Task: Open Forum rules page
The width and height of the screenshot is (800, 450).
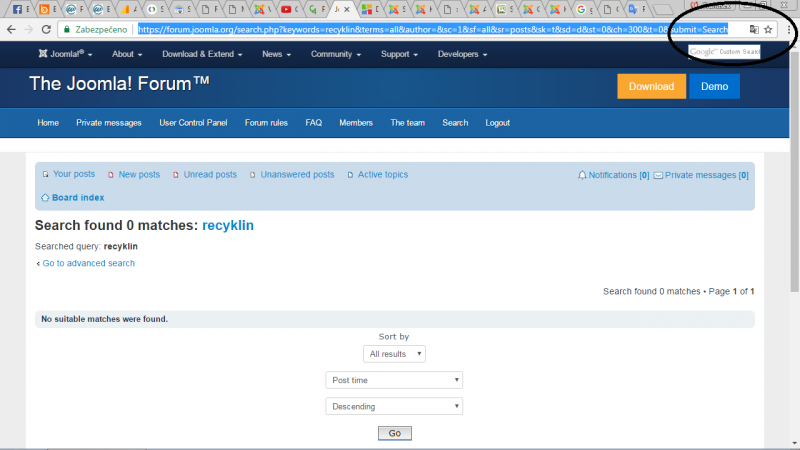Action: coord(266,123)
